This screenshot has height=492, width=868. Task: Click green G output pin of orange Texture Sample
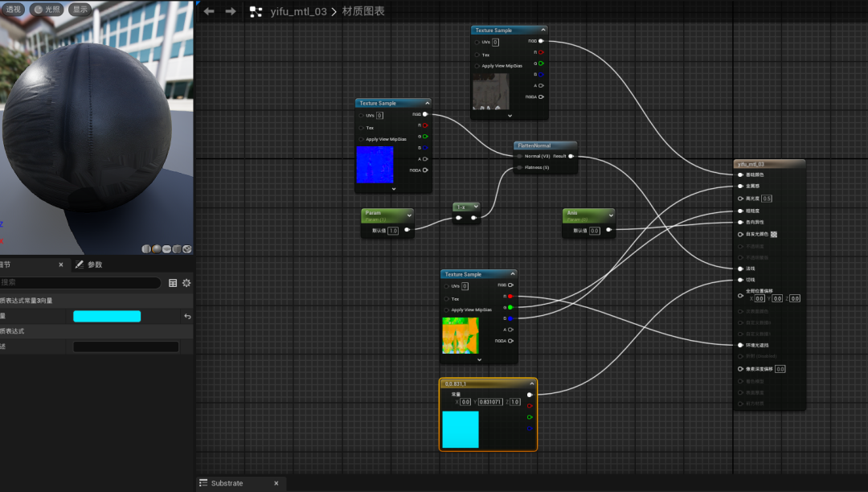point(510,307)
